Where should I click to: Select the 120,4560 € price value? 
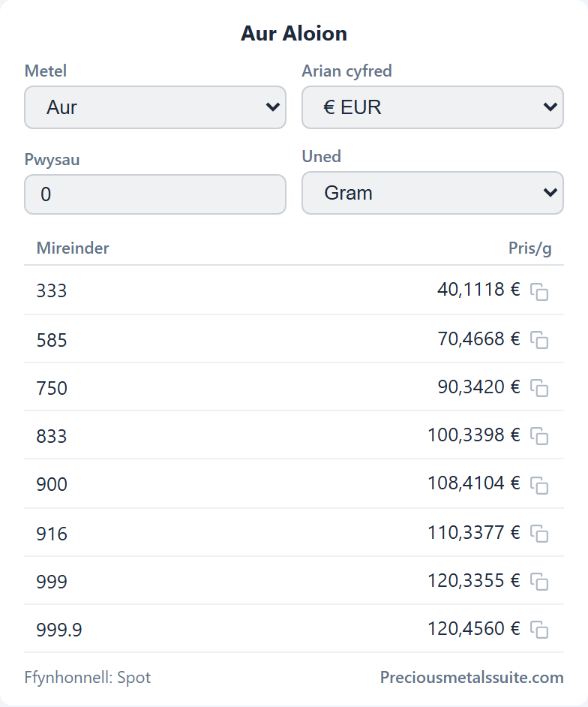coord(473,628)
